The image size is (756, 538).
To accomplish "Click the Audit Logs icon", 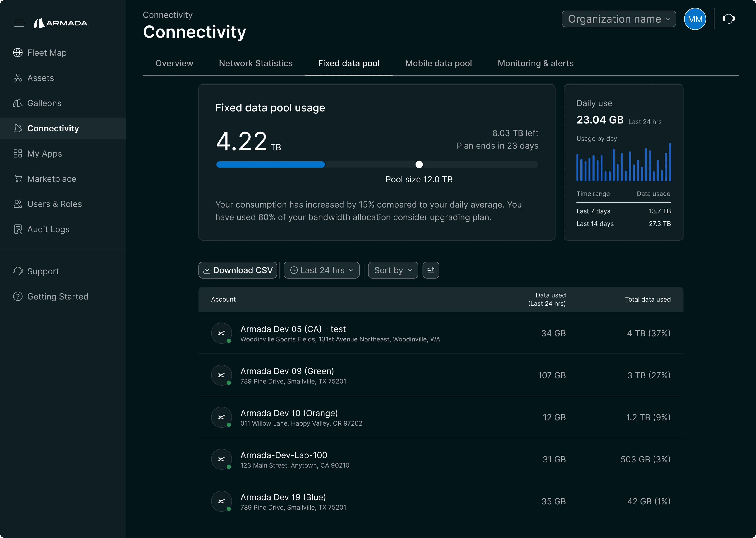I will [x=18, y=229].
